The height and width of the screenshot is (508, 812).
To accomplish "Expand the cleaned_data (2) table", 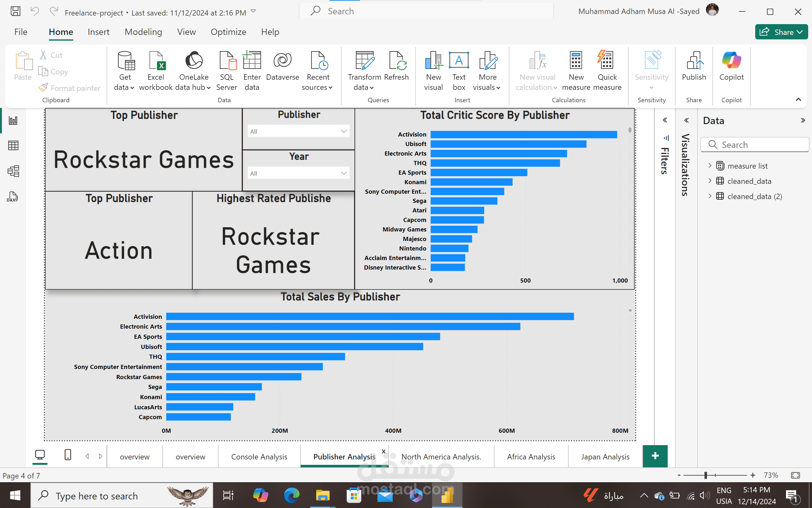I will (x=710, y=196).
